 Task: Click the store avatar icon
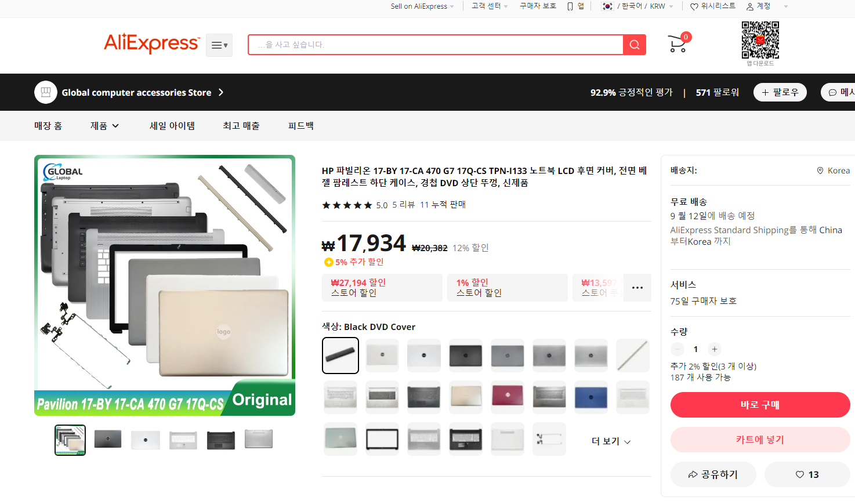coord(46,92)
